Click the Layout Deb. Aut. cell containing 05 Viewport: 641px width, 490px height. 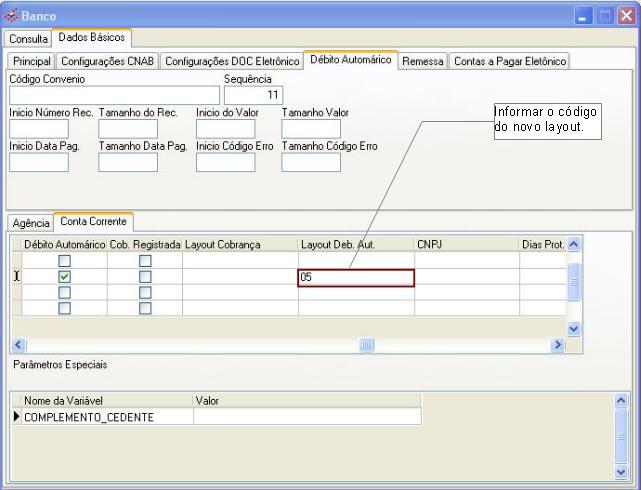click(355, 278)
